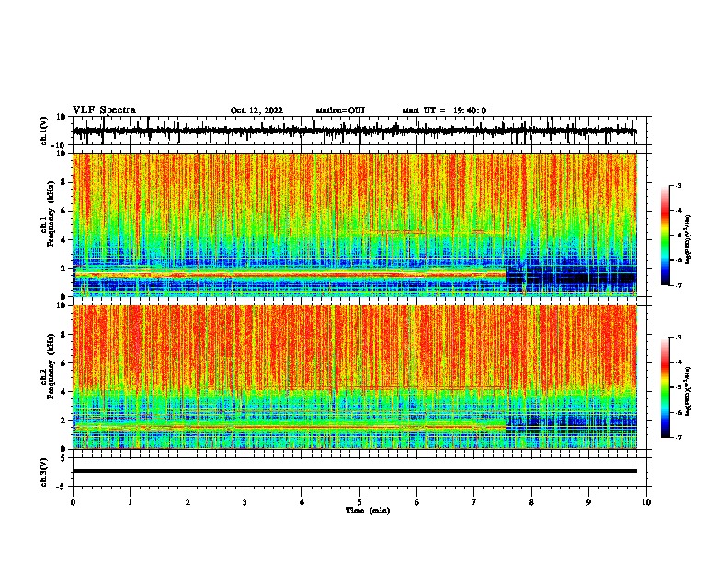Click time-axis tick label "1"
The height and width of the screenshot is (563, 728).
[130, 502]
